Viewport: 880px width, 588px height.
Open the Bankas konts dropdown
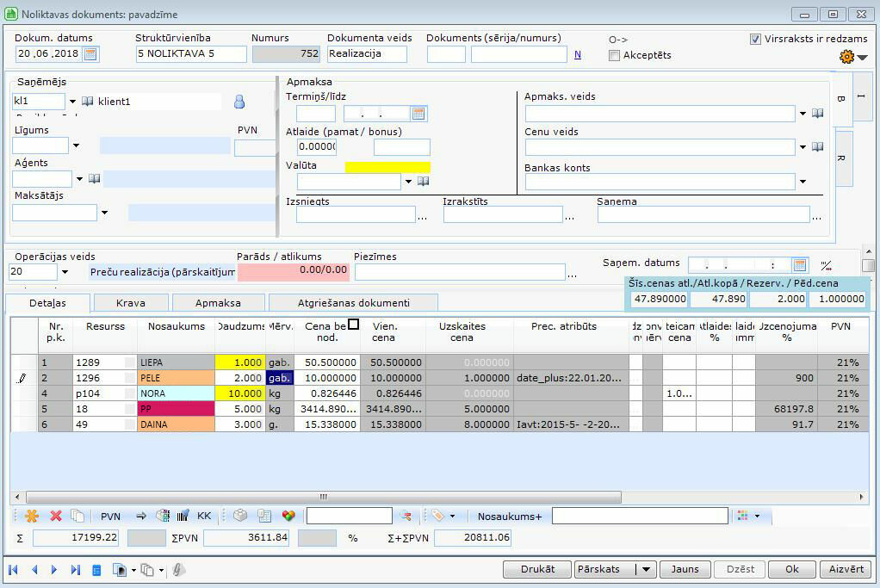click(803, 182)
